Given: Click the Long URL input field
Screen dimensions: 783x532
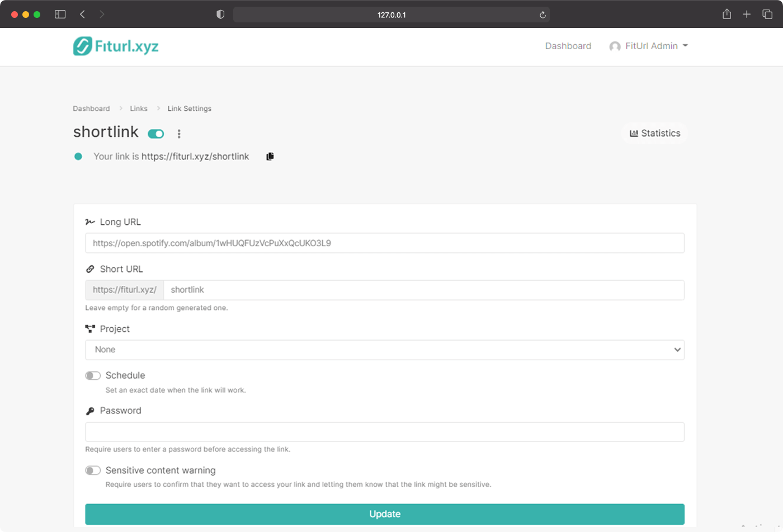Looking at the screenshot, I should 385,243.
